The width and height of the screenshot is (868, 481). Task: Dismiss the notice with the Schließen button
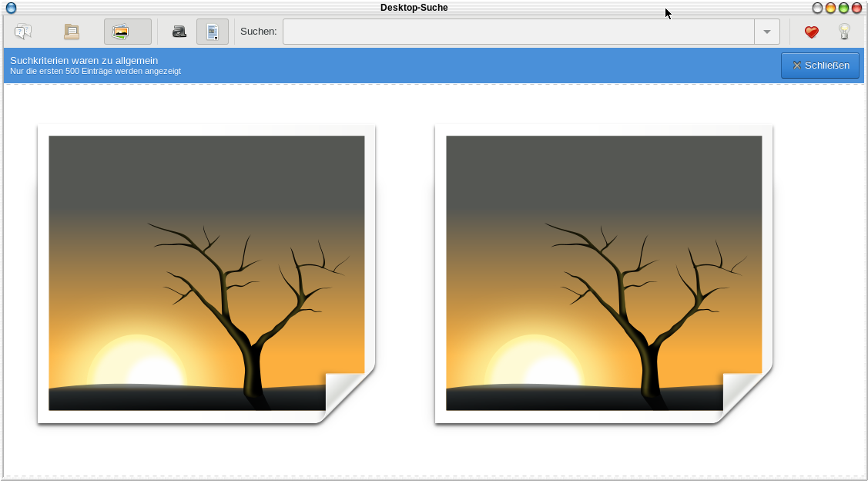pos(819,66)
